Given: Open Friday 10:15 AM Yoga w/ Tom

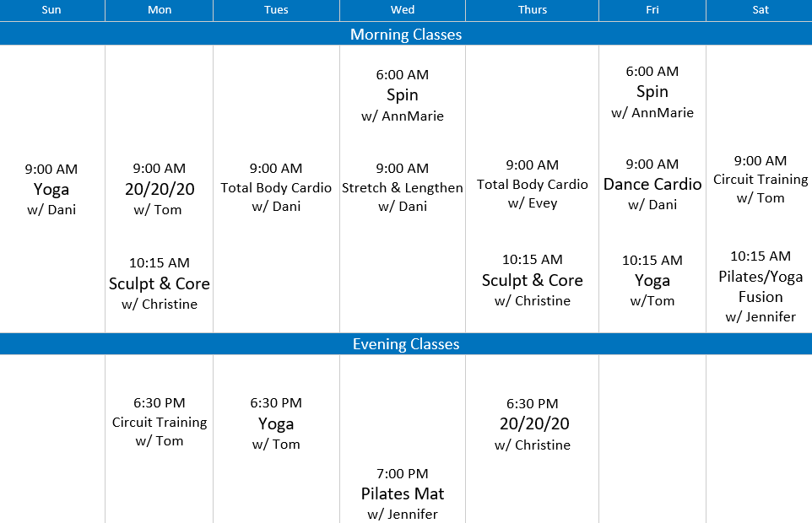Looking at the screenshot, I should (x=652, y=280).
